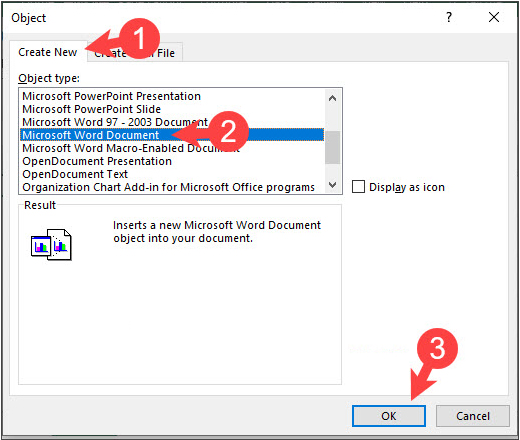This screenshot has width=520, height=440.
Task: Click the object type list scrollbar thumb
Action: tap(332, 148)
